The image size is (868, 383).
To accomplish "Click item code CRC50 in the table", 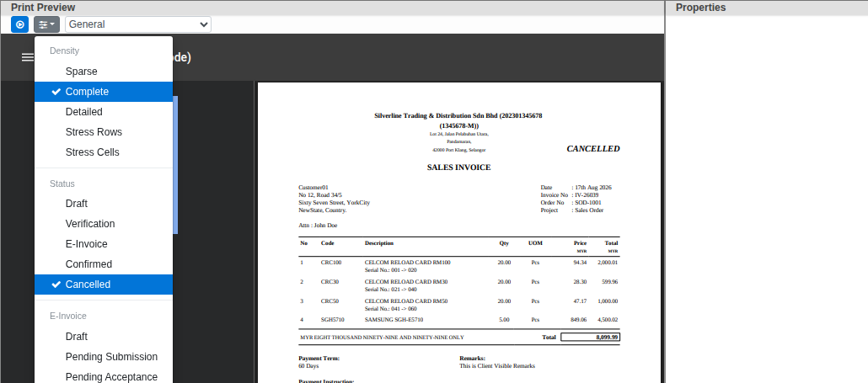I will [x=330, y=301].
